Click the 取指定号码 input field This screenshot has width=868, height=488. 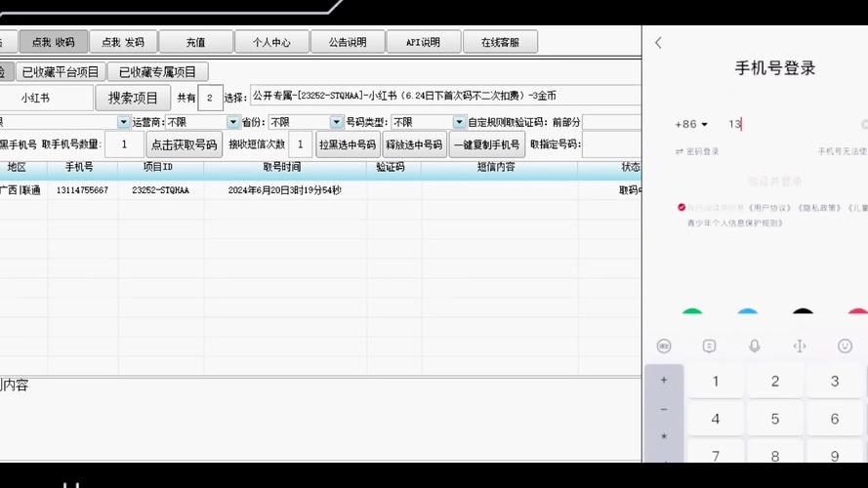[x=611, y=144]
